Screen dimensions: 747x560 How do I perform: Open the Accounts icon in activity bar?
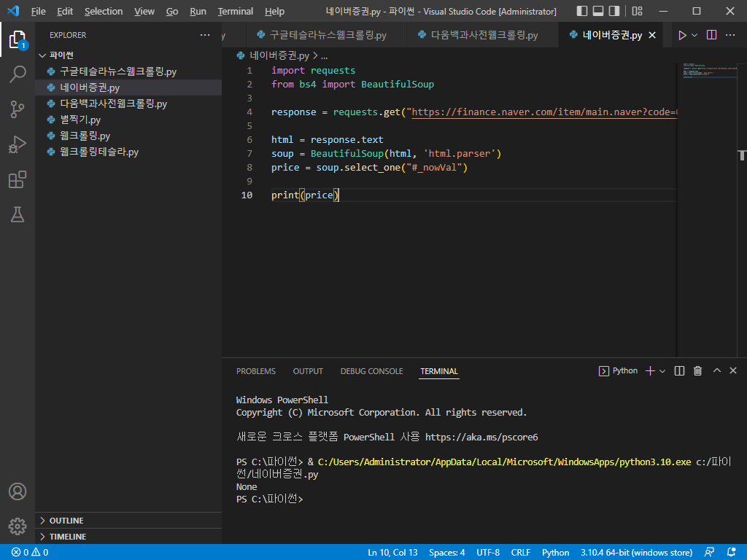click(18, 491)
